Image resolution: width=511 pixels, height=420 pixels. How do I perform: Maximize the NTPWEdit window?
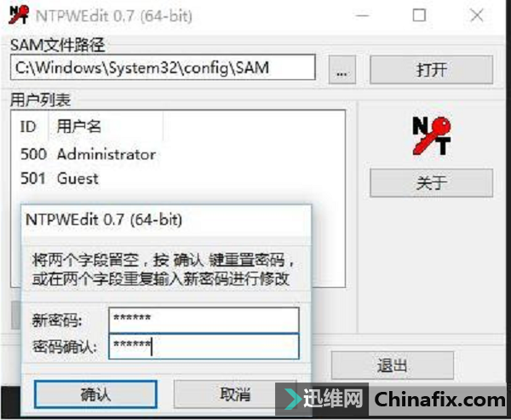(419, 15)
